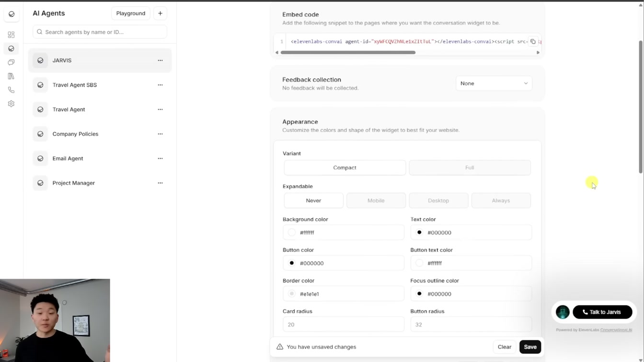644x362 pixels.
Task: Set Expandable to Desktop
Action: [438, 201]
